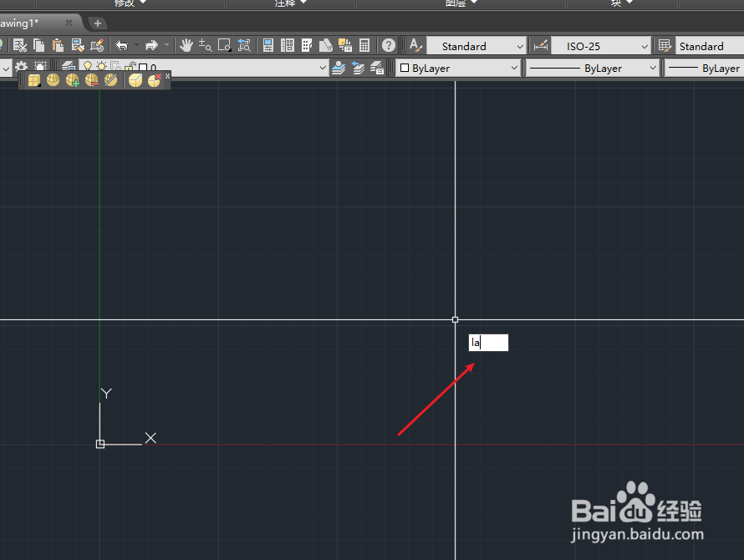Open a new drawing tab with plus

tap(97, 23)
